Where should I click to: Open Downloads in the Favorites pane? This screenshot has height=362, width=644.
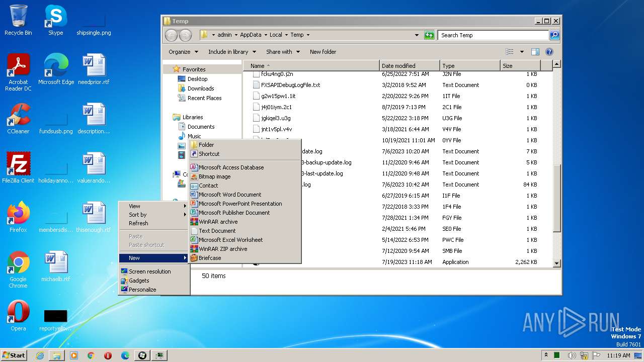(x=200, y=88)
